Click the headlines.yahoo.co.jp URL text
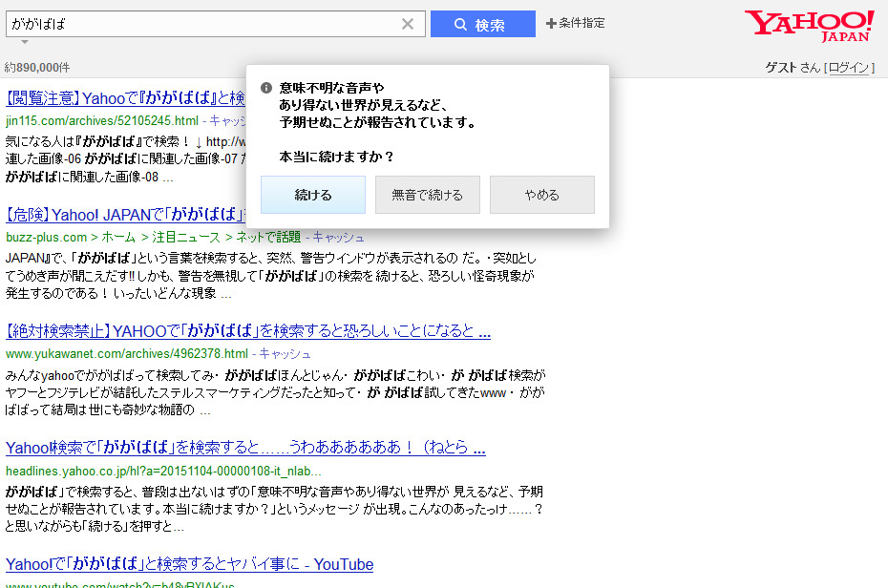Viewport: 888px width, 588px height. click(163, 471)
